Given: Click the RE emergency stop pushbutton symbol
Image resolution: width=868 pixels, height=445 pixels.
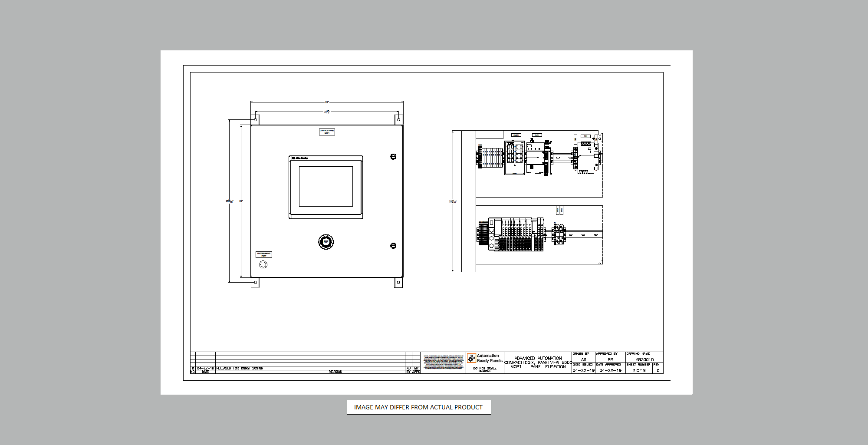Looking at the screenshot, I should click(x=326, y=242).
